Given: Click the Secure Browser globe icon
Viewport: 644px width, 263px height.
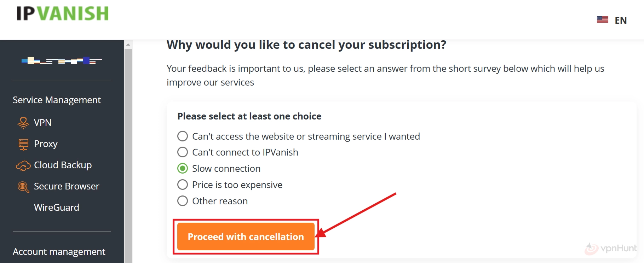Looking at the screenshot, I should click(23, 187).
